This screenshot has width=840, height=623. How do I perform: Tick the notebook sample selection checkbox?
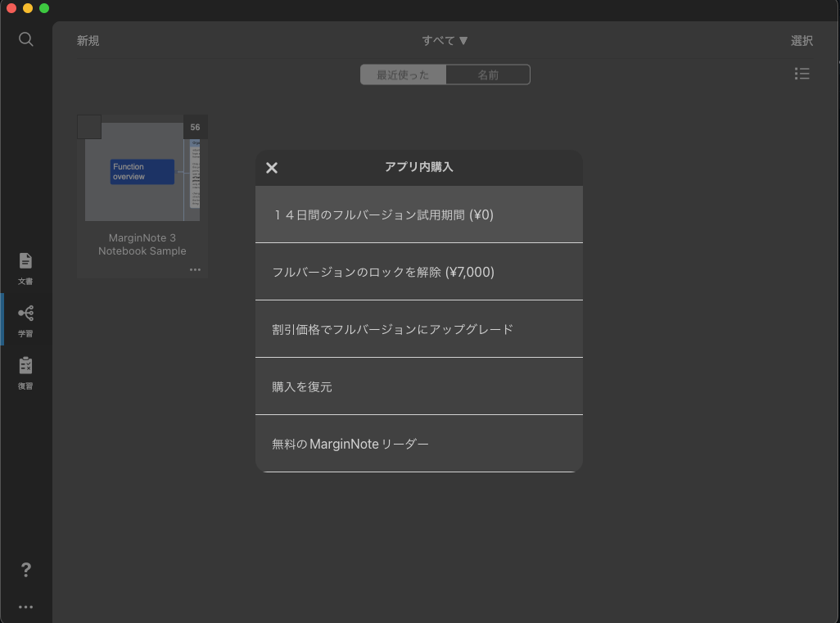click(x=89, y=127)
